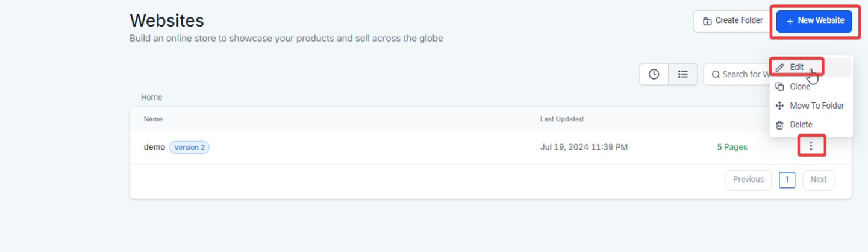This screenshot has width=868, height=252.
Task: Click the Create Folder button
Action: click(732, 21)
